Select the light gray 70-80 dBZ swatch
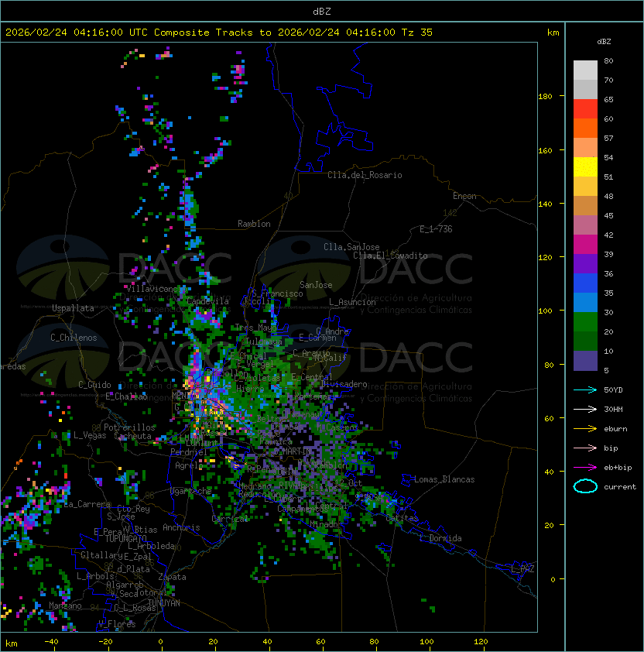The image size is (644, 652). [585, 70]
